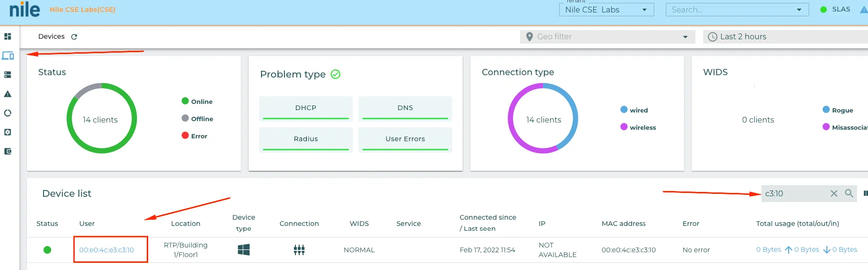
Task: Open user 00:e0:4c:e3:c3:10 link
Action: point(107,250)
